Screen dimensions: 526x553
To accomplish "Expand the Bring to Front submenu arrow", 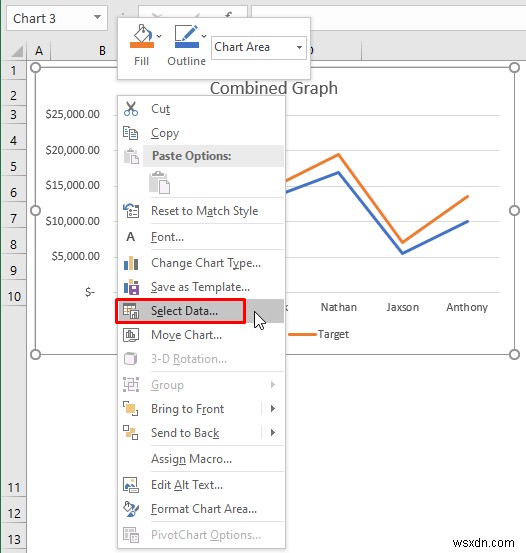I will click(273, 409).
